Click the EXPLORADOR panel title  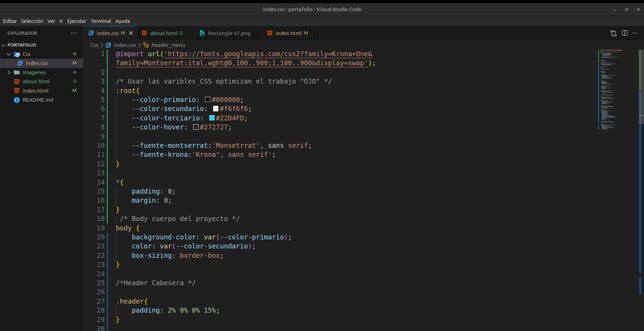click(22, 33)
